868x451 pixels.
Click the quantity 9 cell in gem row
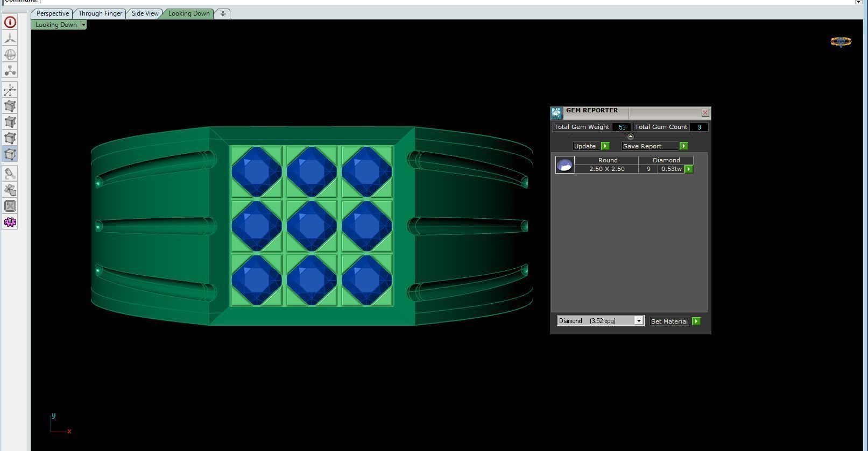648,169
